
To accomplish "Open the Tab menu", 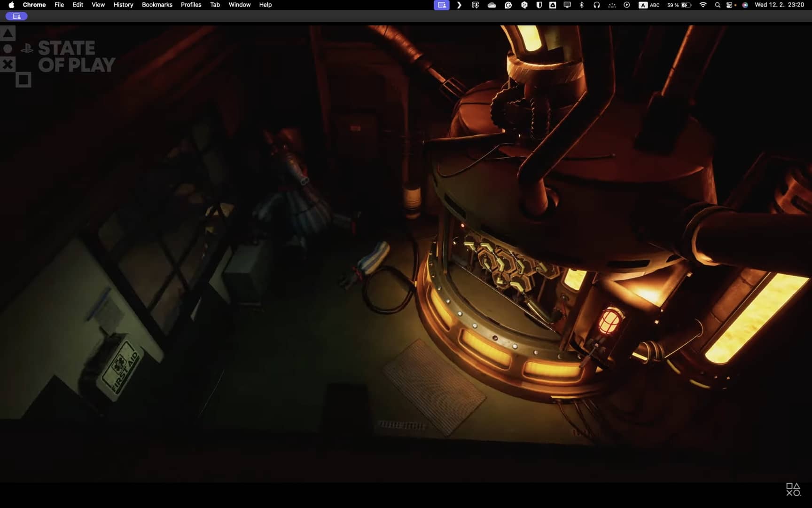I will coord(215,5).
